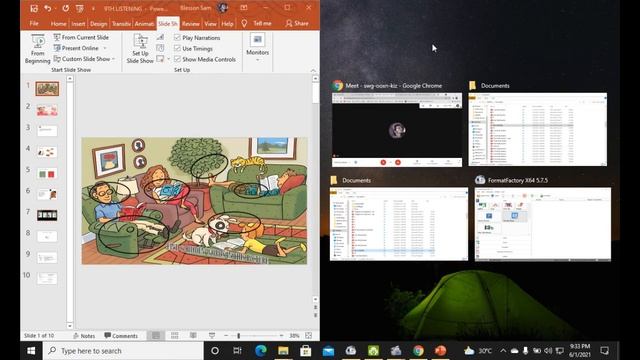
Task: Select the Meet Google Chrome window thumbnail
Action: pyautogui.click(x=397, y=130)
